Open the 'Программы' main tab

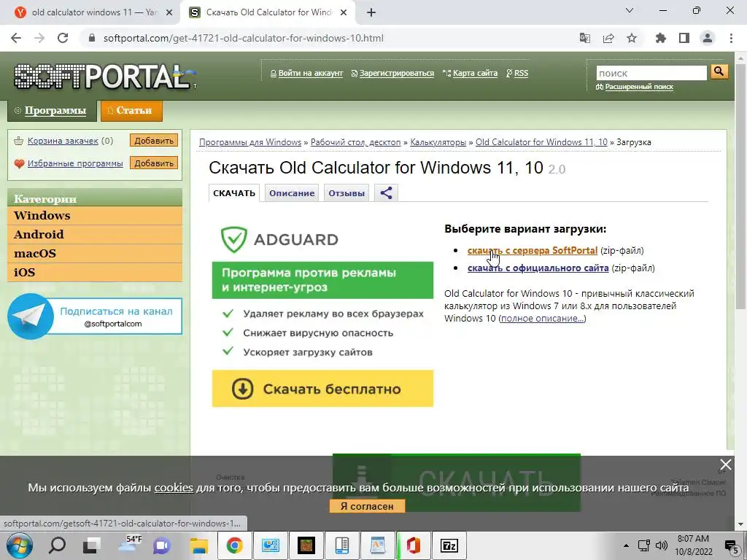[52, 111]
